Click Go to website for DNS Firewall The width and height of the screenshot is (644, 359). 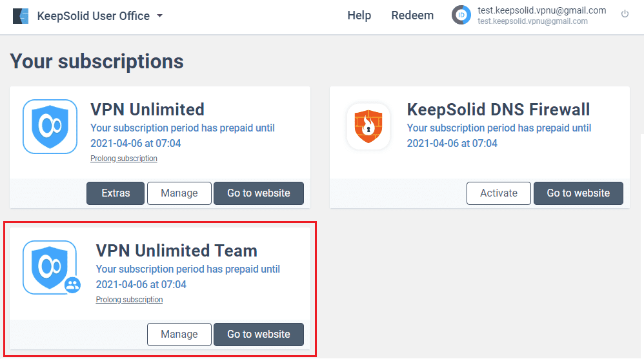[x=578, y=193]
